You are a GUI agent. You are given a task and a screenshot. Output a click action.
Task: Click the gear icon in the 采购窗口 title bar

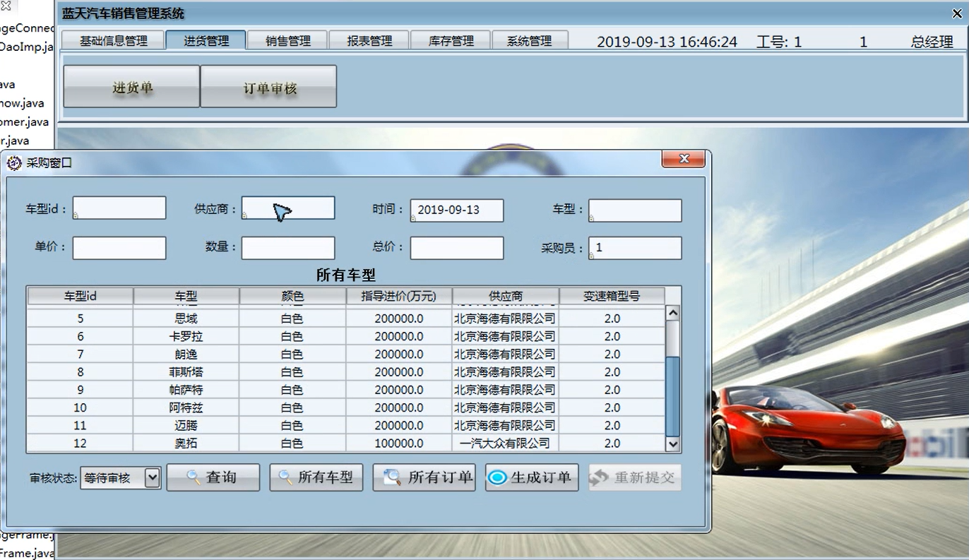[x=13, y=163]
